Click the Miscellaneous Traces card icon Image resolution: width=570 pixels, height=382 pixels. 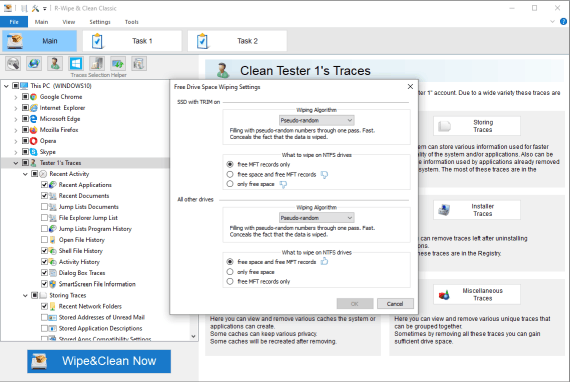444,294
